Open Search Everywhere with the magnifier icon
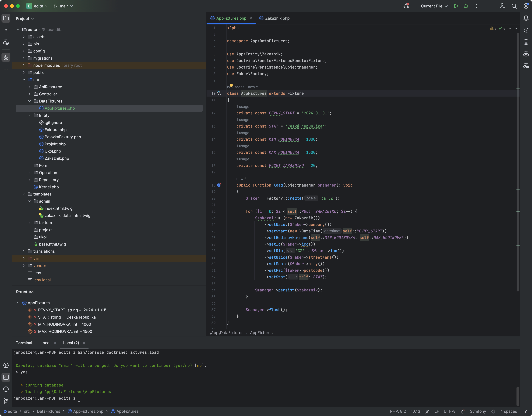 [514, 6]
